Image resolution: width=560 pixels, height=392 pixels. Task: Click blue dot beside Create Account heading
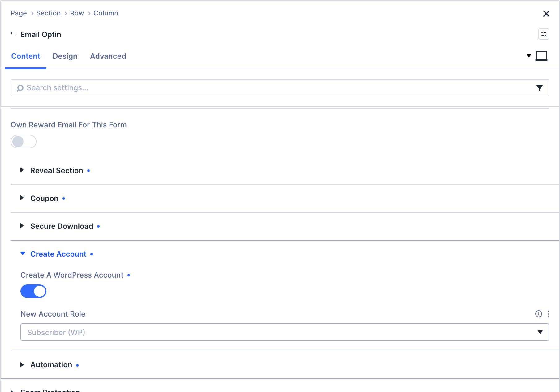click(92, 254)
